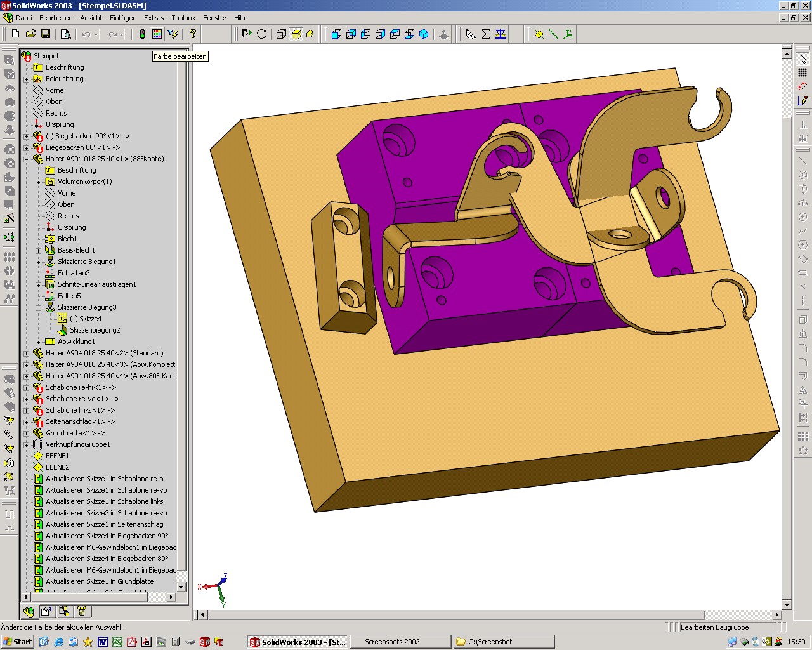Click the open folder icon
The image size is (812, 650).
pos(30,34)
